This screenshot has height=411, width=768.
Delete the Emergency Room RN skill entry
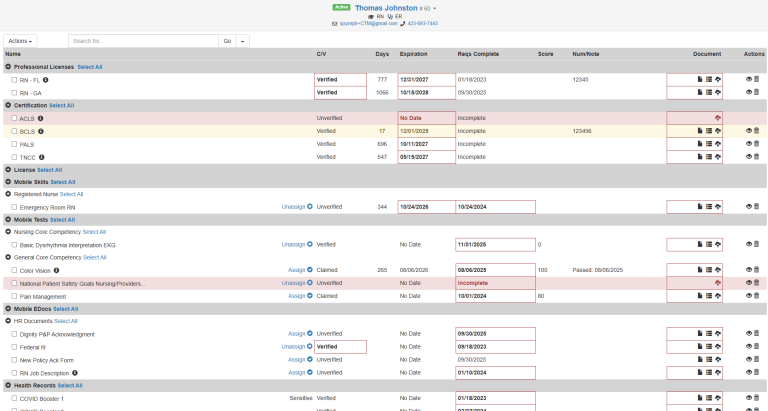756,207
